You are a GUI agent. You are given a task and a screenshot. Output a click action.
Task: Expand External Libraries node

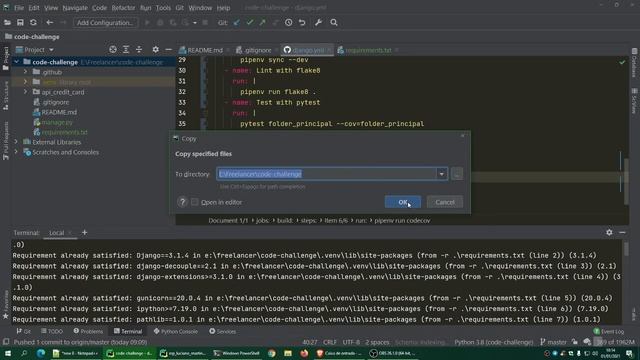[16, 142]
